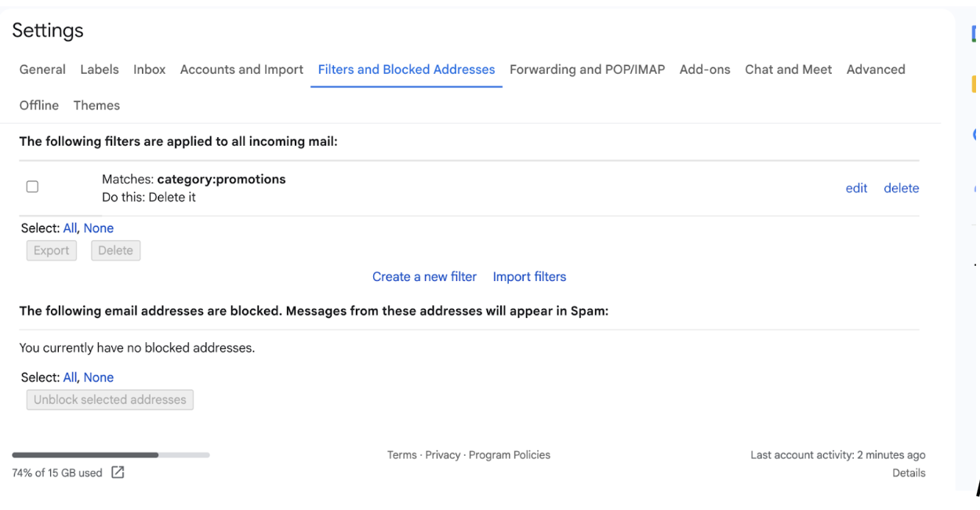Viewport: 980px width, 510px height.
Task: Go to the Inbox settings tab
Action: point(149,69)
